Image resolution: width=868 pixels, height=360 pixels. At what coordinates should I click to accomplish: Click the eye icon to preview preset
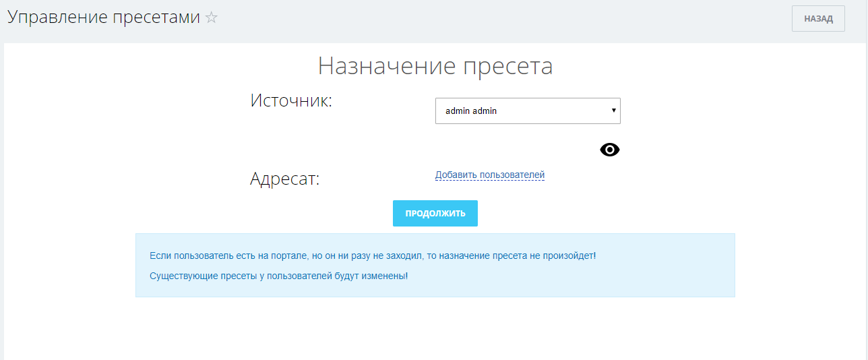tap(609, 150)
